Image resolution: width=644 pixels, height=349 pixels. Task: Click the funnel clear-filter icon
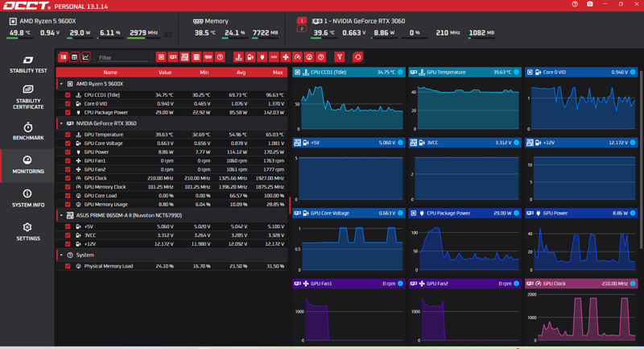pos(340,57)
